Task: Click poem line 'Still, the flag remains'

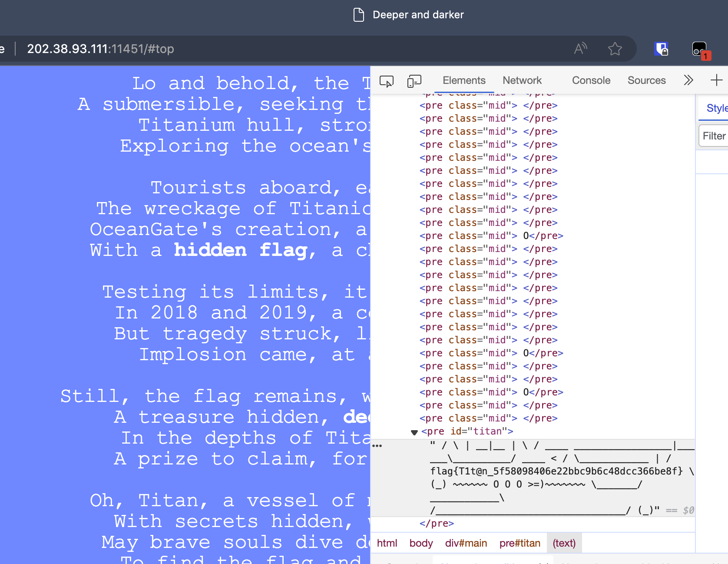Action: pos(215,396)
